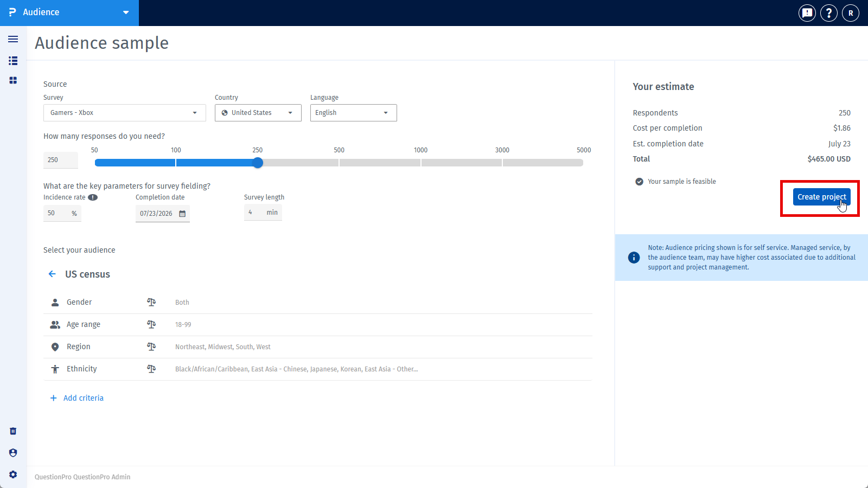
Task: Click the Ethnicity values list text
Action: click(x=297, y=369)
